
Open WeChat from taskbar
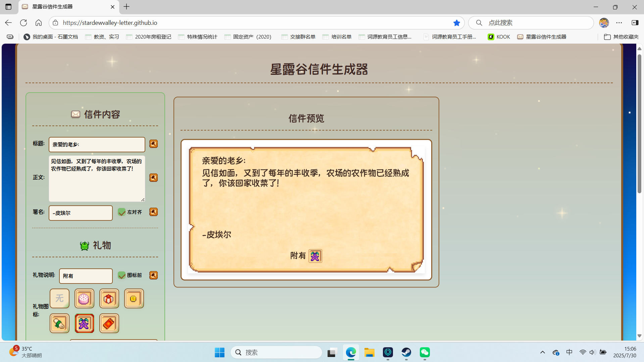[x=425, y=352]
